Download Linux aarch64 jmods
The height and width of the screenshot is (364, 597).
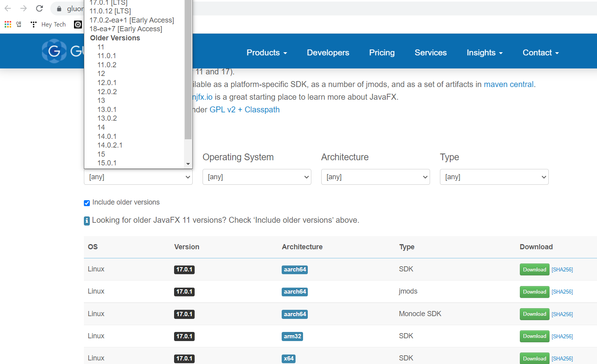[x=534, y=292]
